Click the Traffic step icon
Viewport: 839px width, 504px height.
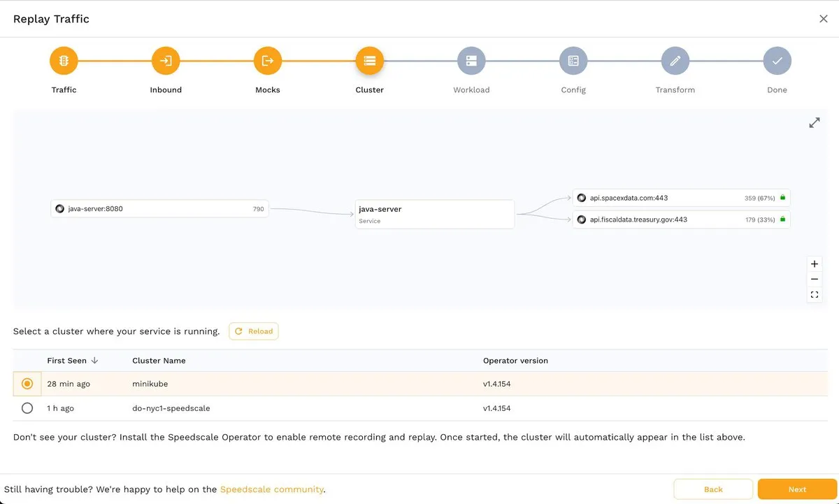(x=64, y=61)
